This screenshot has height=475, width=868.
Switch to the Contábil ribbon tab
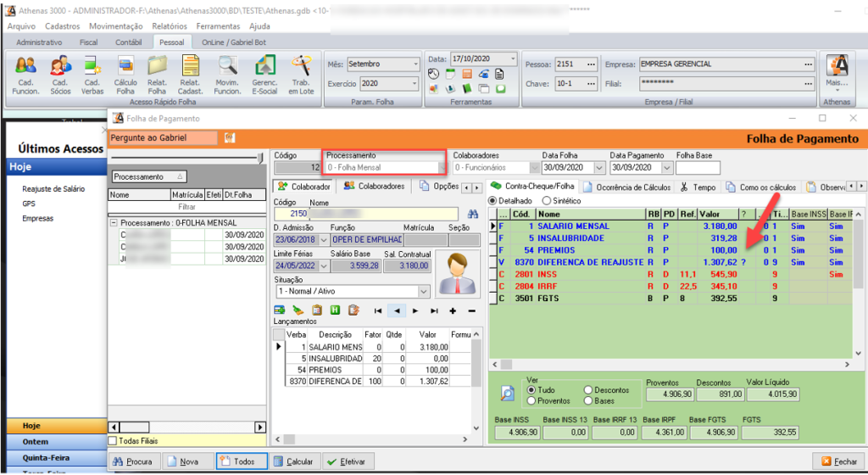[x=129, y=42]
